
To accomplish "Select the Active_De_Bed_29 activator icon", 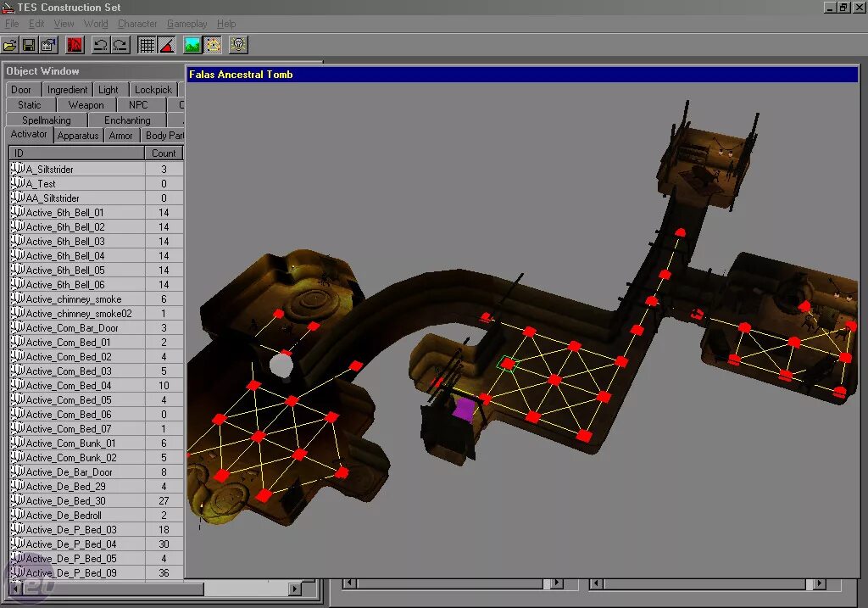I will pyautogui.click(x=18, y=485).
